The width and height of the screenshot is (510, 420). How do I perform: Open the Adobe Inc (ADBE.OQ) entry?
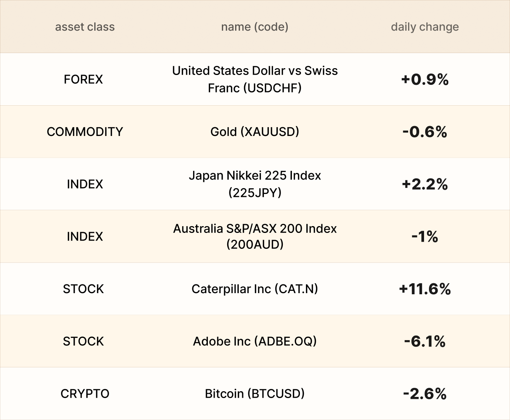(255, 341)
